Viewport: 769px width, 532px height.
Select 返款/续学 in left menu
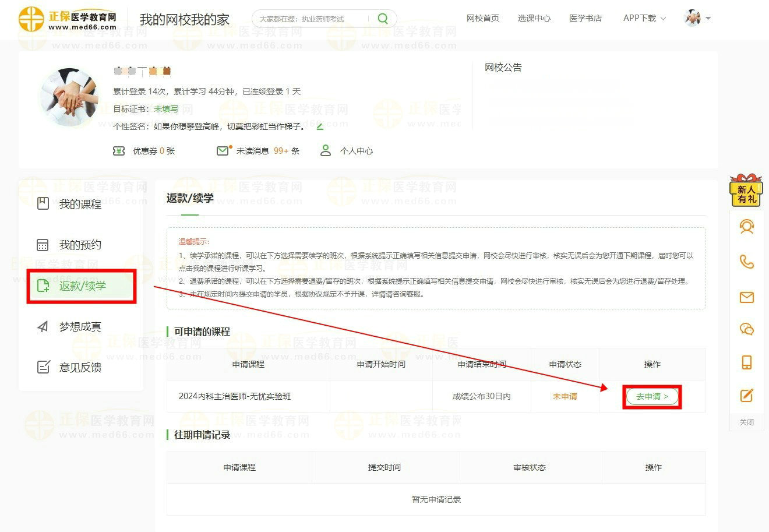click(x=82, y=286)
